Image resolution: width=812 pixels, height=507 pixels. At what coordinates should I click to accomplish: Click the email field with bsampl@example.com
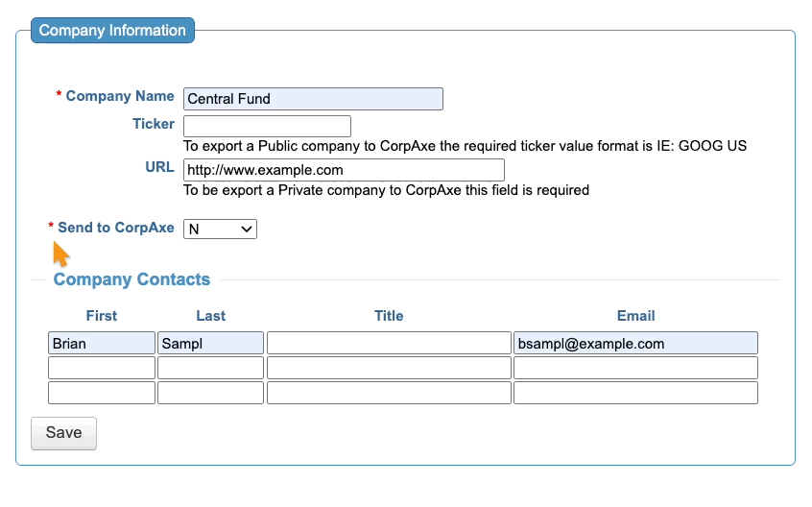(635, 343)
